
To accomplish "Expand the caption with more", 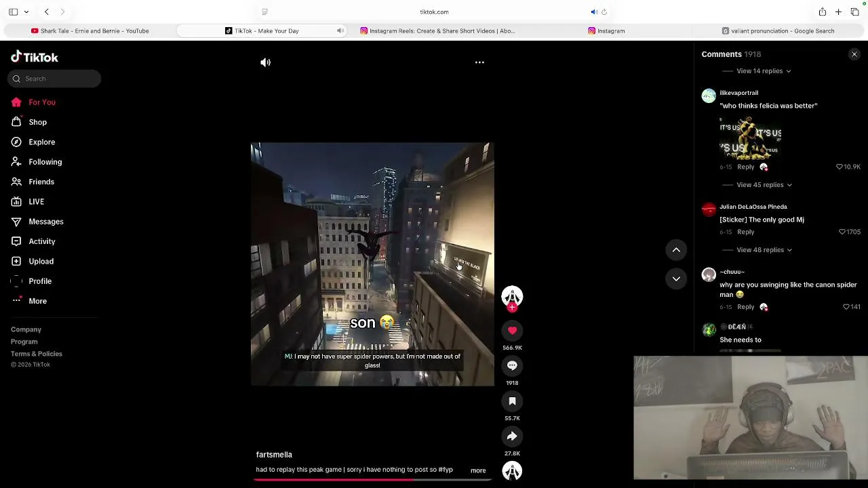I will click(x=478, y=470).
